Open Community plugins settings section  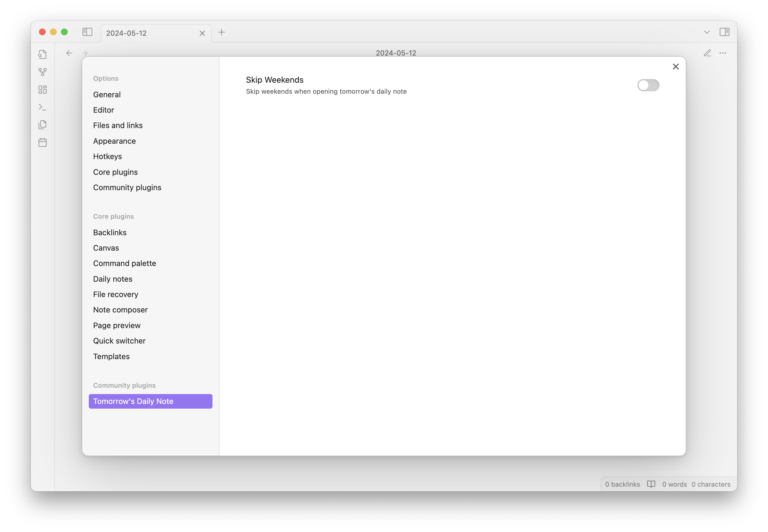[x=127, y=187]
